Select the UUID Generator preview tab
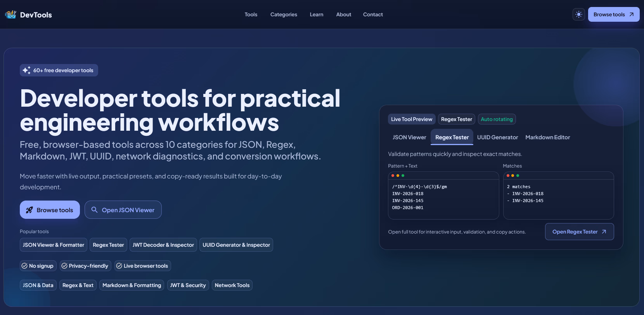The image size is (644, 315). coord(497,137)
